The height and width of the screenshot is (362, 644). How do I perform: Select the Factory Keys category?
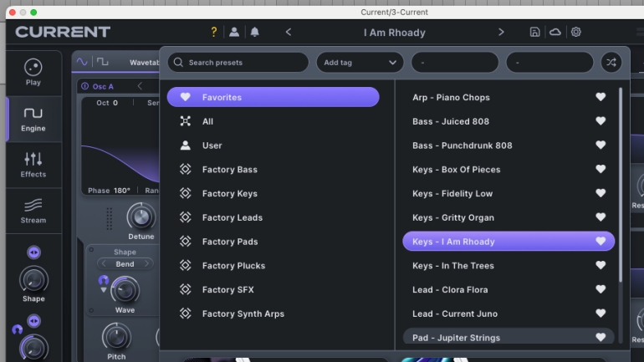273,193
